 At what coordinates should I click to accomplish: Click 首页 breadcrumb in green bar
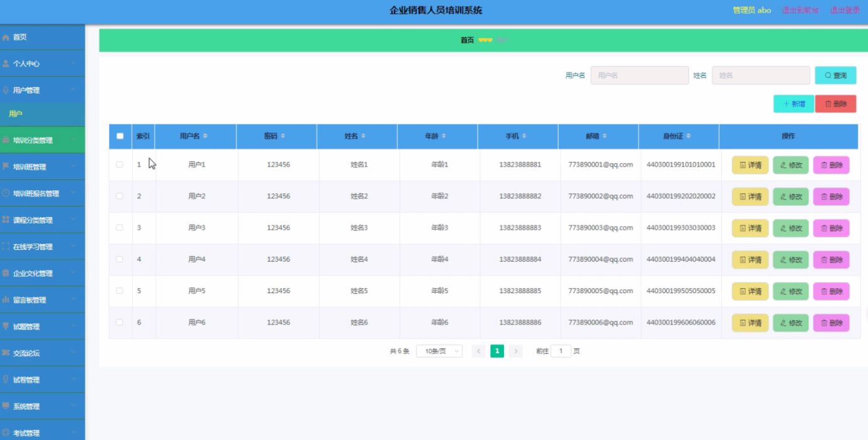(x=467, y=40)
